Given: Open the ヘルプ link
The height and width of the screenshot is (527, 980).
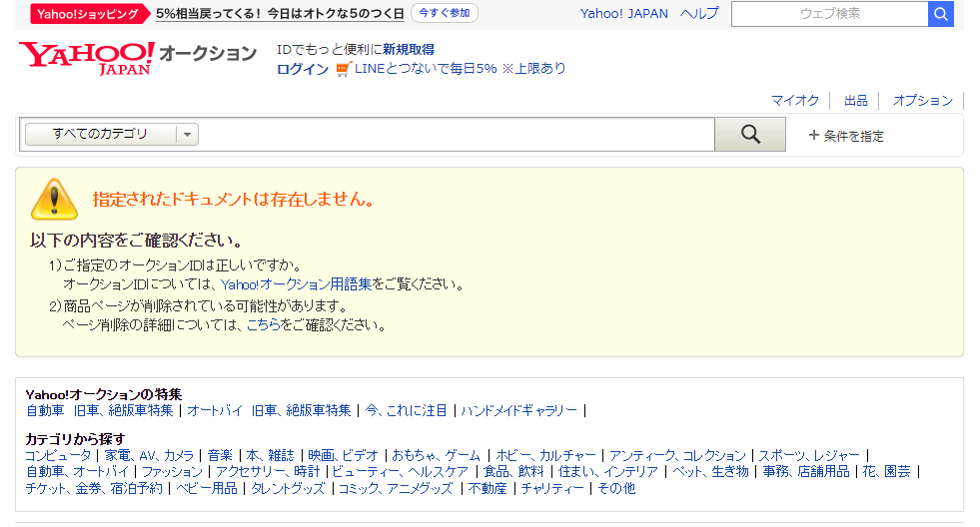Looking at the screenshot, I should click(x=699, y=14).
